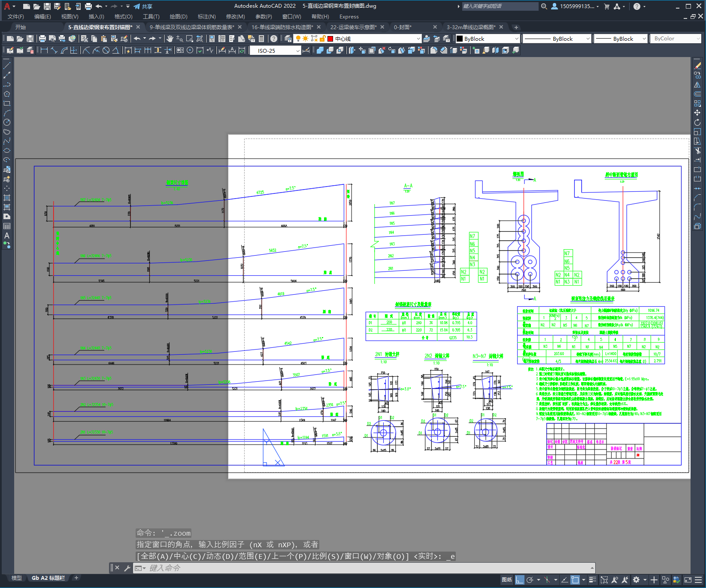Open the Express menu
Viewport: 706px width, 588px height.
pyautogui.click(x=349, y=16)
